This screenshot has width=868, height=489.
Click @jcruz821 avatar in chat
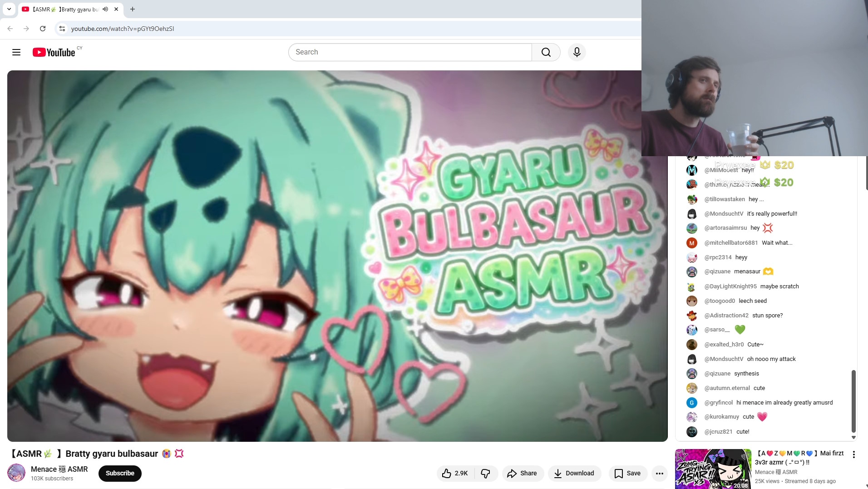pyautogui.click(x=691, y=432)
